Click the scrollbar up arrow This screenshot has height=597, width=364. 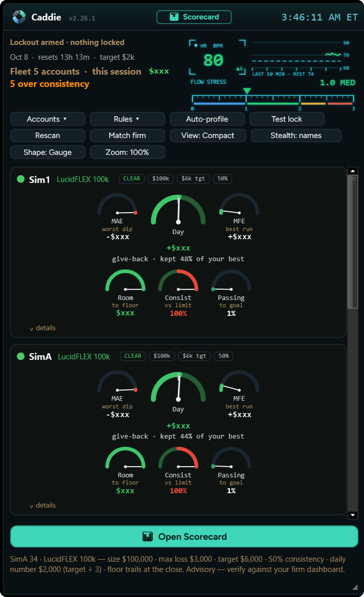353,171
